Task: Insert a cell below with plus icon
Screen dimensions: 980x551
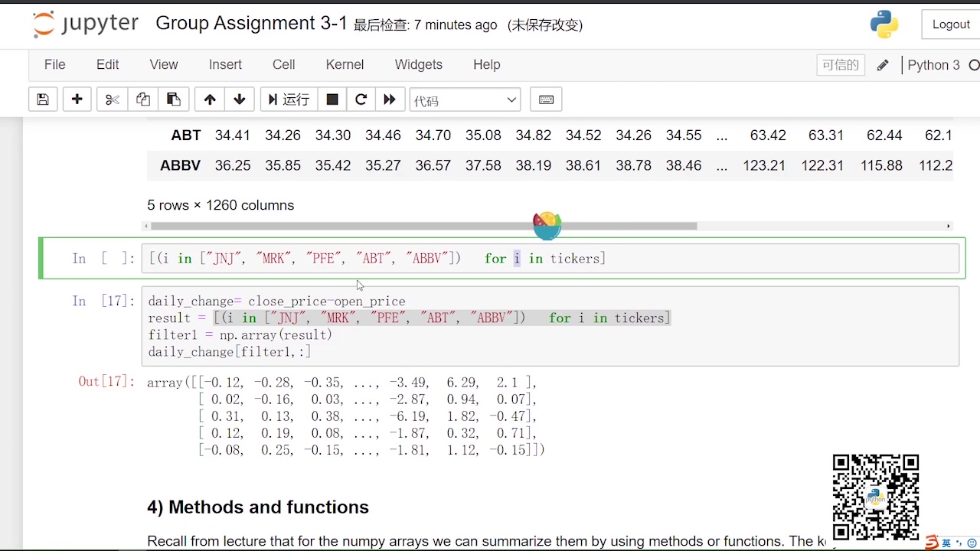Action: click(x=77, y=99)
